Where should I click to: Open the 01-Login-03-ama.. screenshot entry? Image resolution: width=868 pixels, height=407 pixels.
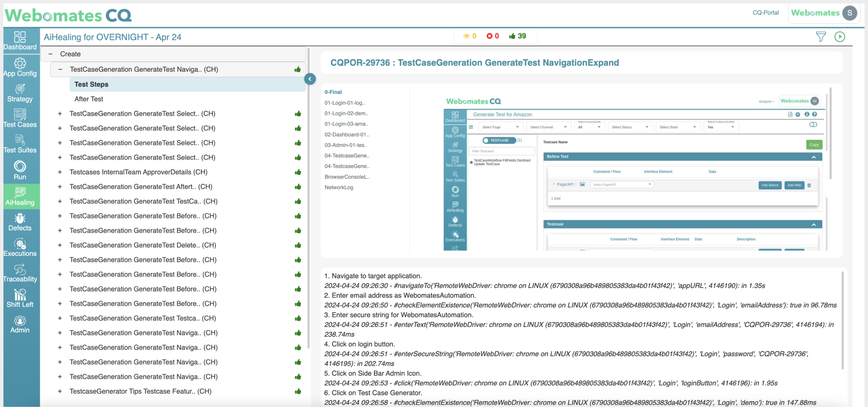click(x=346, y=124)
